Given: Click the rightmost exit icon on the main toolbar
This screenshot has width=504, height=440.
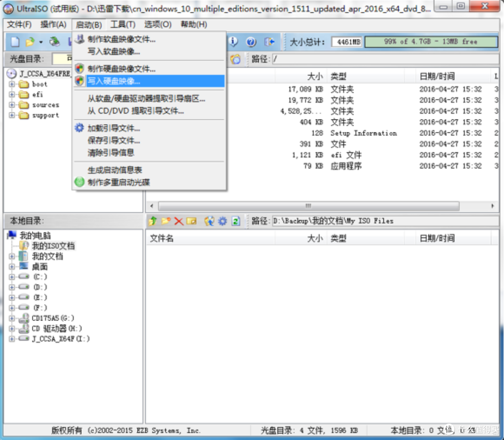Looking at the screenshot, I should coord(269,42).
